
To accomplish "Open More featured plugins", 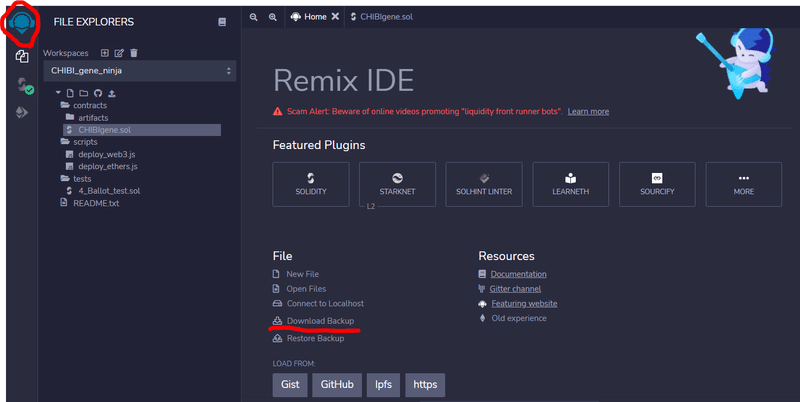I will pos(743,185).
